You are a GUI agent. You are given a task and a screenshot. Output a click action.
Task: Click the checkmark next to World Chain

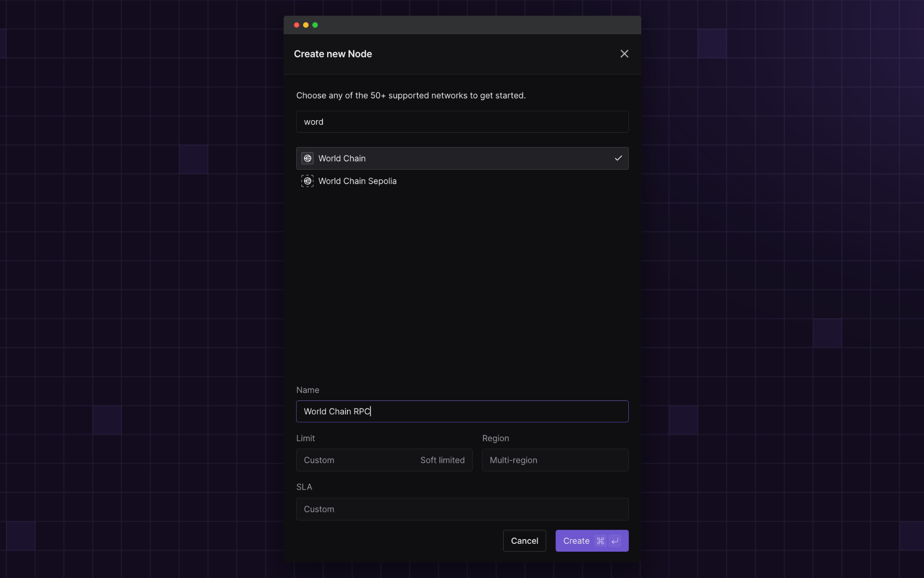point(618,158)
